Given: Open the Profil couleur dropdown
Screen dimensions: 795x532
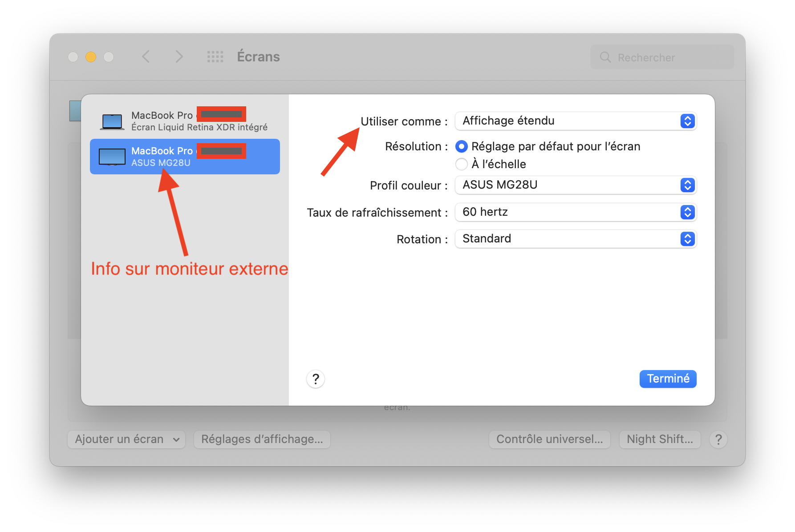Looking at the screenshot, I should click(576, 185).
